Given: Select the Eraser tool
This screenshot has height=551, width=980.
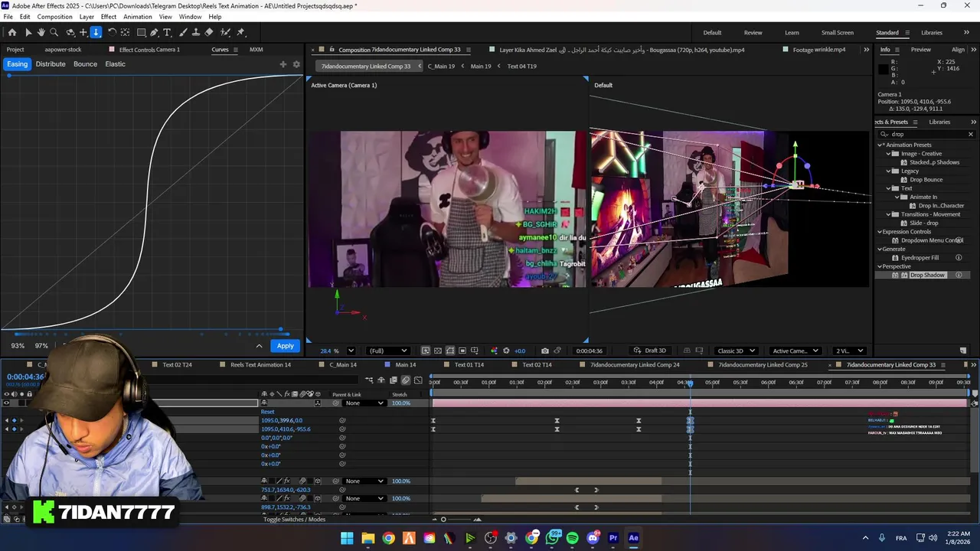Looking at the screenshot, I should 209,32.
